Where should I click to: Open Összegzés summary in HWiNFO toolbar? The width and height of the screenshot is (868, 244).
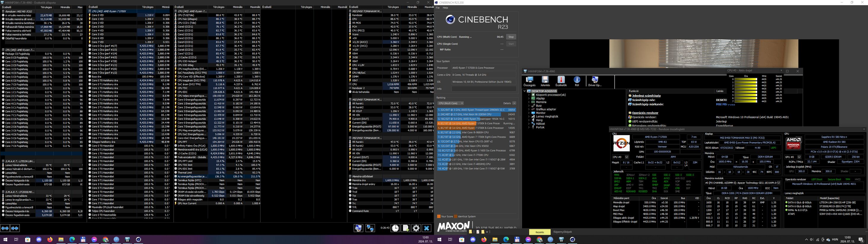click(x=529, y=81)
